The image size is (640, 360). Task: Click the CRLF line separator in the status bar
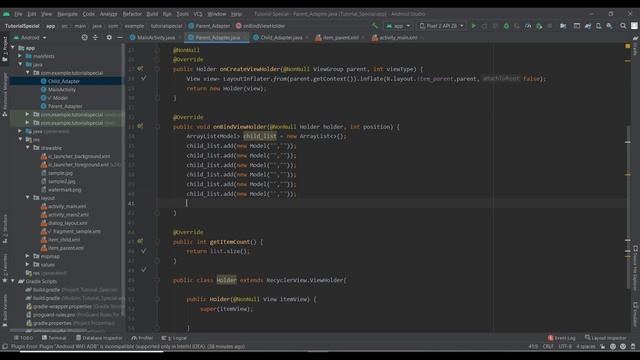tap(548, 347)
